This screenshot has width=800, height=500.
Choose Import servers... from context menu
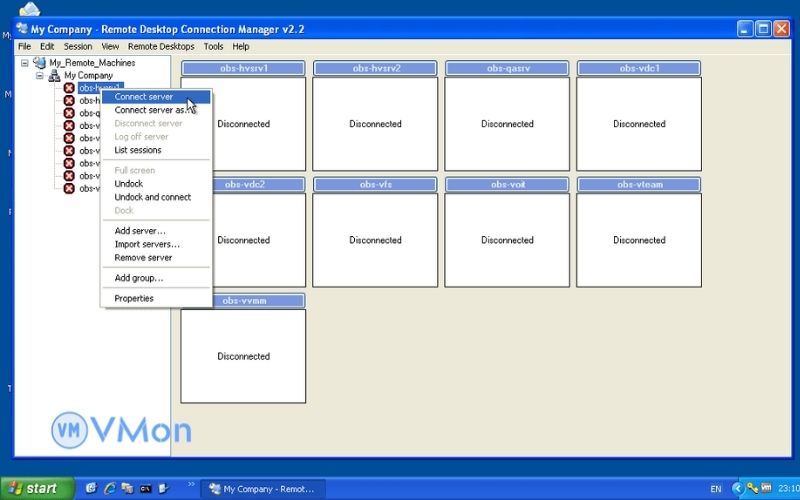click(156, 244)
